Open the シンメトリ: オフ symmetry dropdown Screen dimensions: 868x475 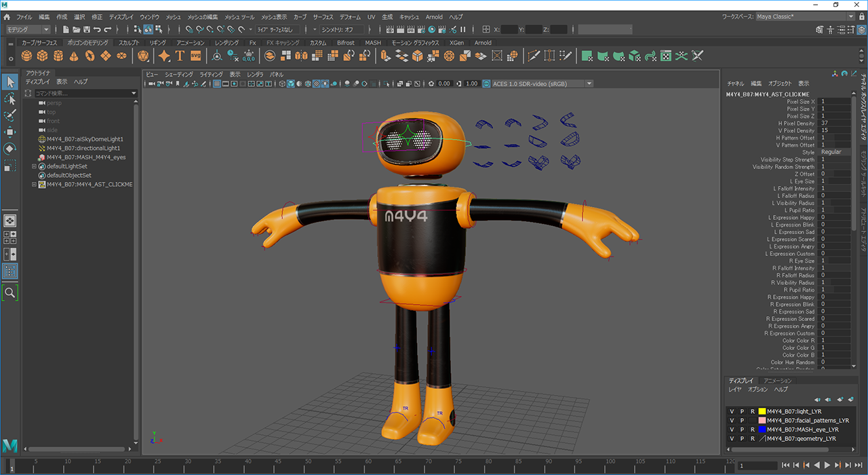342,29
